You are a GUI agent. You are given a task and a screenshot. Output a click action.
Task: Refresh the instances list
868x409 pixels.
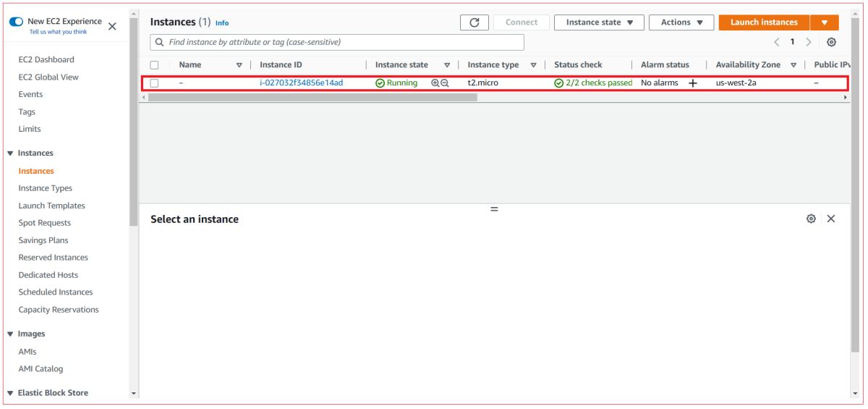tap(475, 22)
